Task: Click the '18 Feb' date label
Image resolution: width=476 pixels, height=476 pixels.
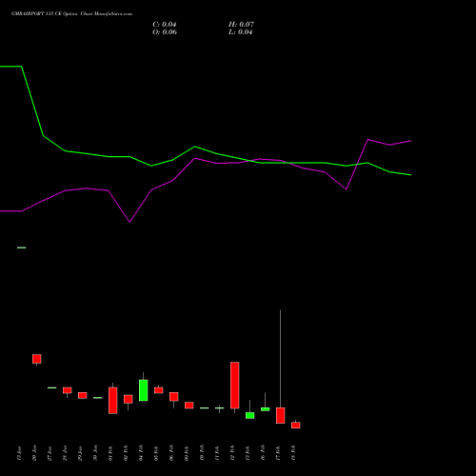Action: click(293, 453)
